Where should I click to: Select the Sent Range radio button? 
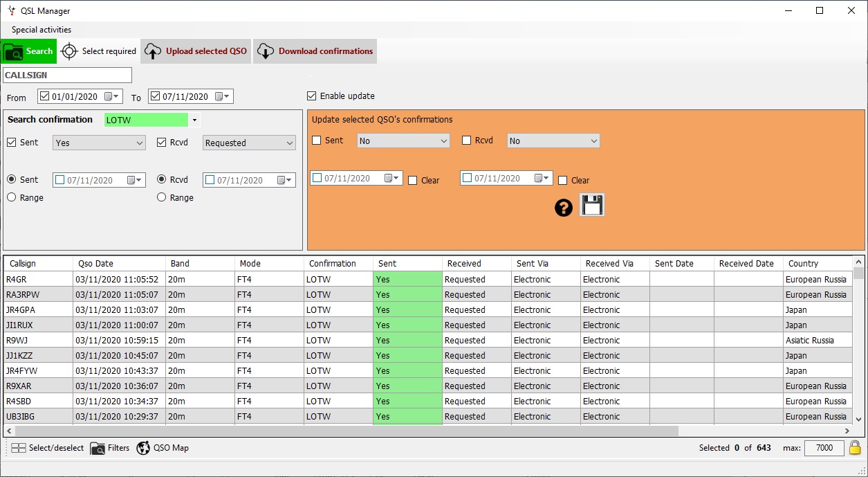tap(11, 197)
